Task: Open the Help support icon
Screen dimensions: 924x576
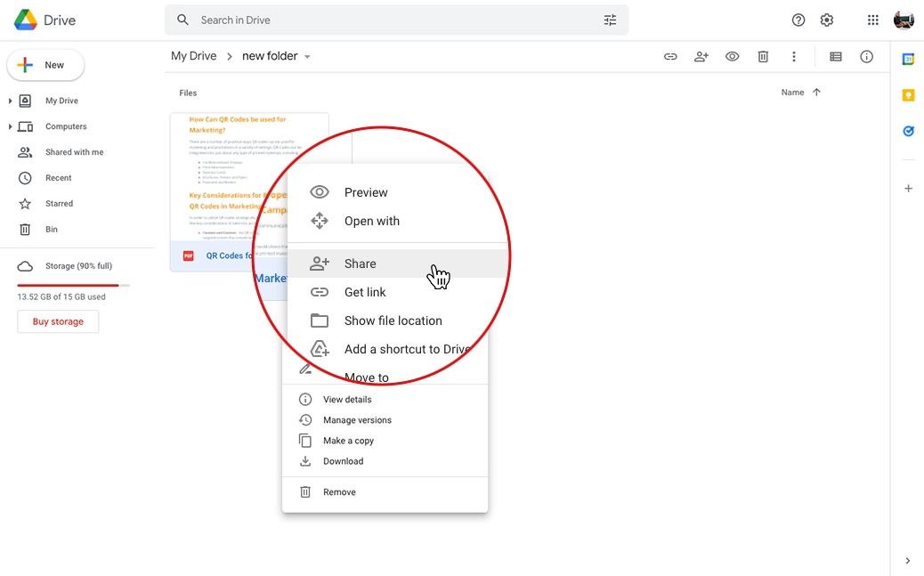Action: click(798, 20)
